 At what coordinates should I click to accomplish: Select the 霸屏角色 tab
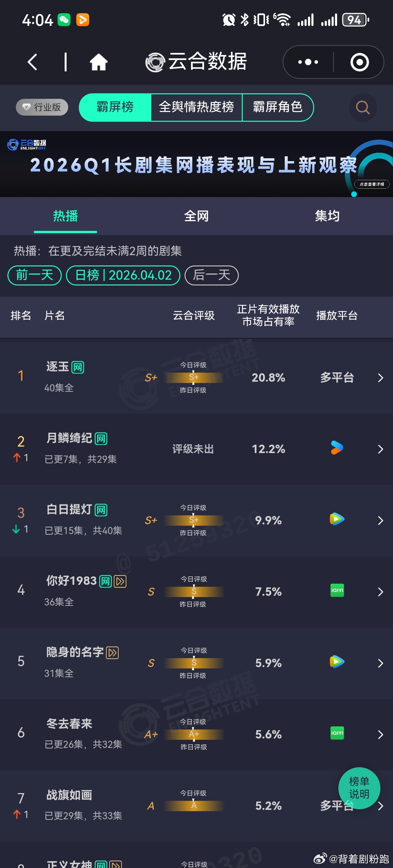point(279,107)
